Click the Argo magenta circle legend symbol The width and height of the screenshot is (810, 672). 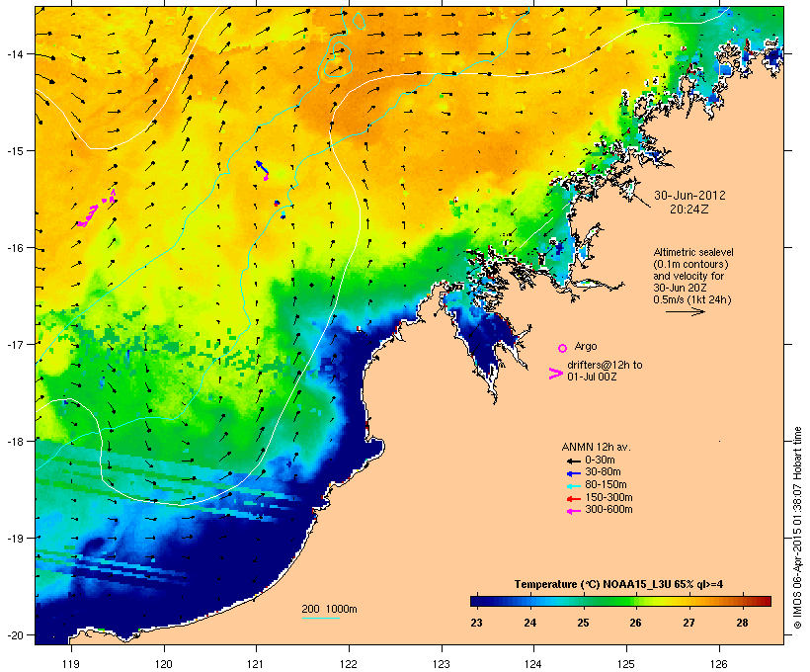coord(563,348)
